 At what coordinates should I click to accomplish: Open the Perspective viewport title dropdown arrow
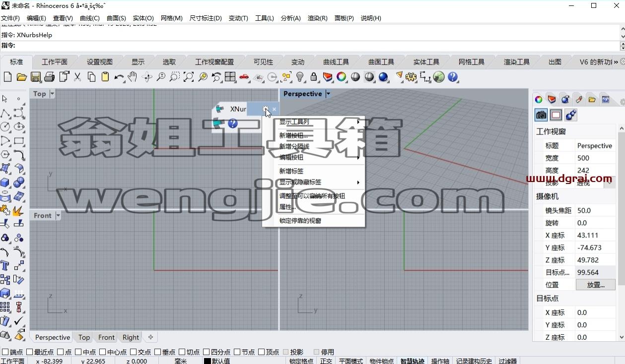(328, 94)
